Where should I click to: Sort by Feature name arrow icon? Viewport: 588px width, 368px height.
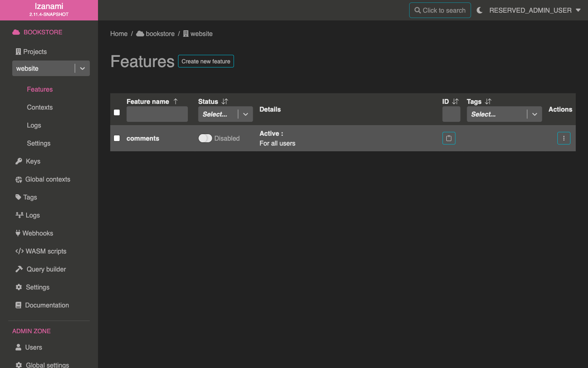176,101
